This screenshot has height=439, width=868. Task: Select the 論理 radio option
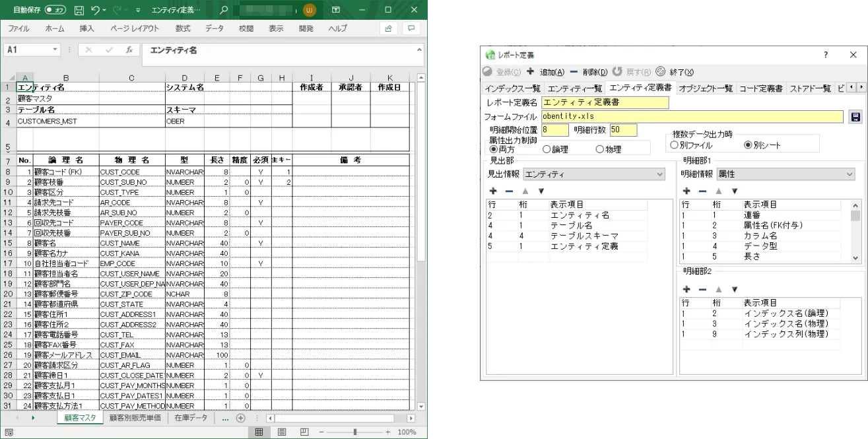pyautogui.click(x=555, y=149)
